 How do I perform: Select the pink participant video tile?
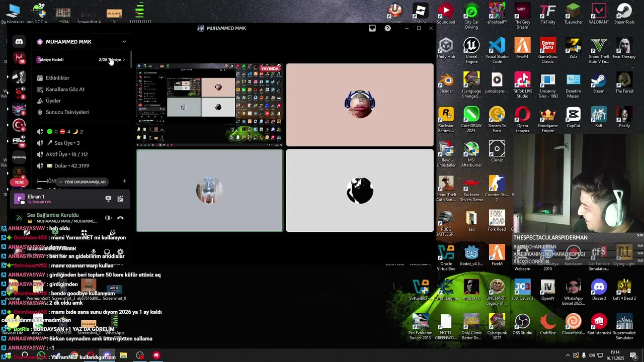(360, 105)
